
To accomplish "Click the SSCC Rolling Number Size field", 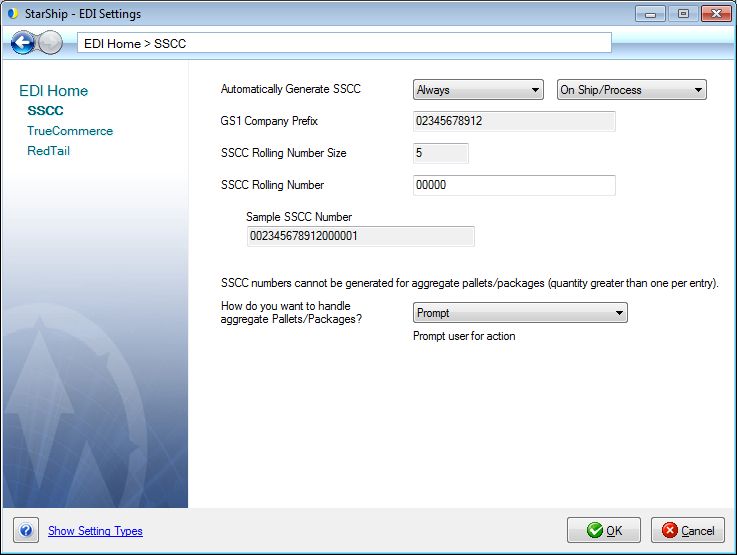I will coord(441,153).
